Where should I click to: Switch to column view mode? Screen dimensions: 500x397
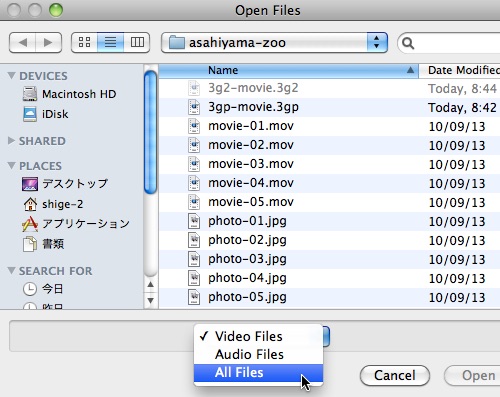click(137, 42)
